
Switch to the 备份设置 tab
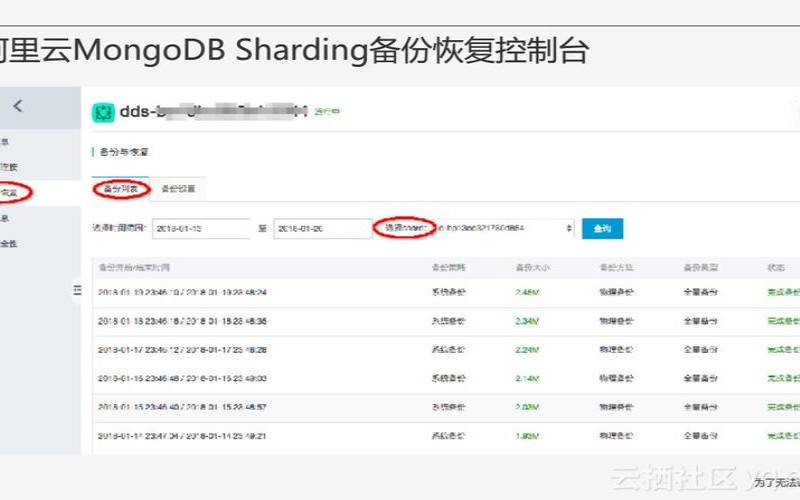[x=178, y=189]
